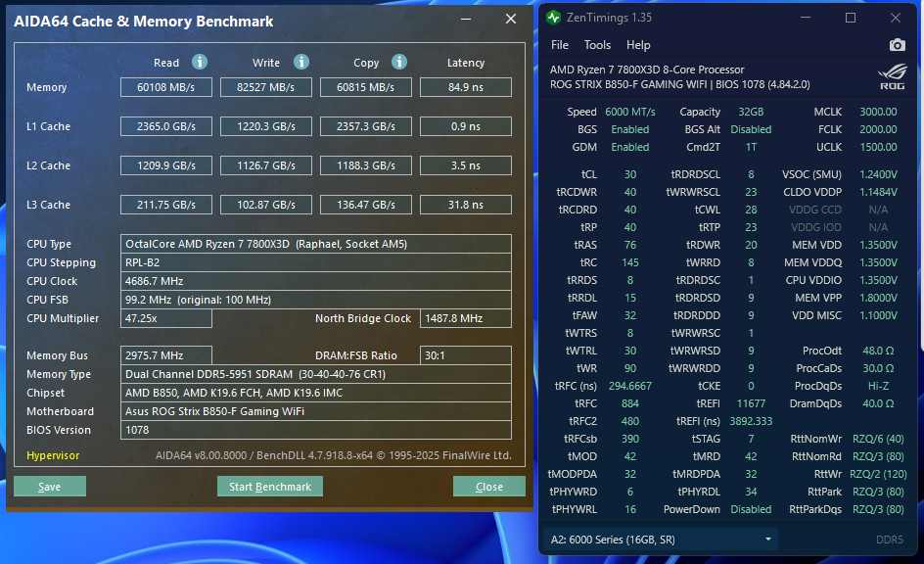Viewport: 924px width, 564px height.
Task: Click the ZenTimings screenshot camera icon
Action: 897,45
